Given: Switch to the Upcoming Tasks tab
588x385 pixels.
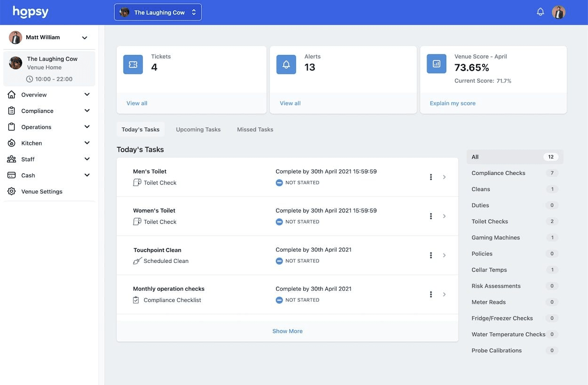Looking at the screenshot, I should pyautogui.click(x=198, y=129).
